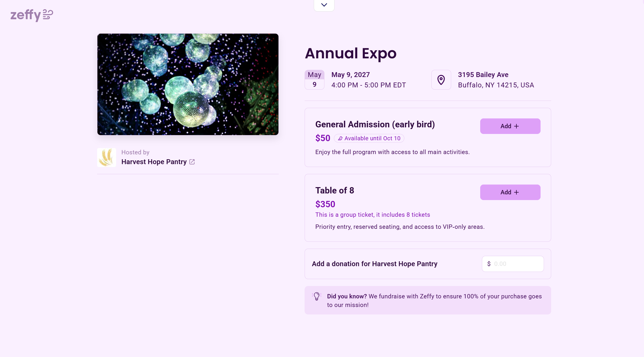Click the Annual Expo title
644x357 pixels.
click(x=351, y=53)
